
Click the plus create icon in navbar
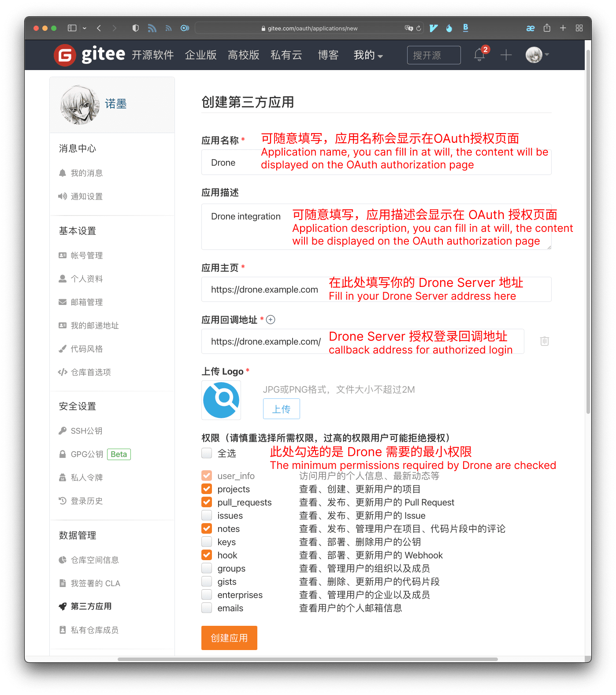click(x=506, y=55)
